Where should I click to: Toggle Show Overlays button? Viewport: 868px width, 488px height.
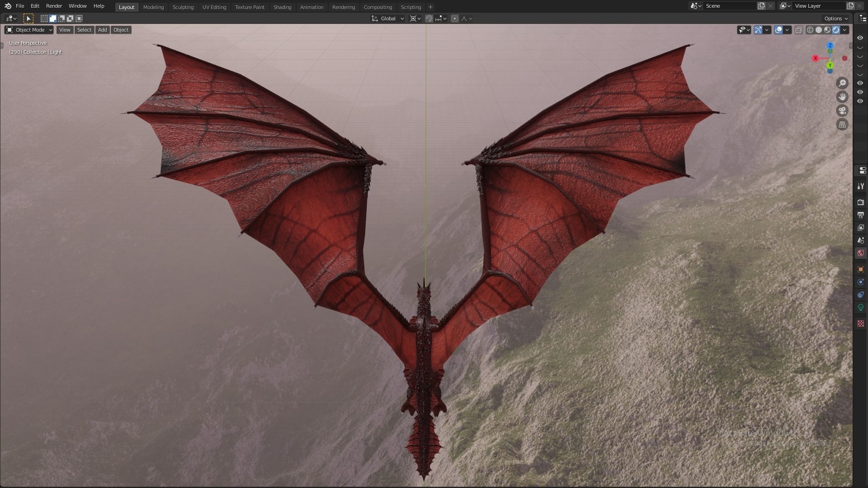778,30
